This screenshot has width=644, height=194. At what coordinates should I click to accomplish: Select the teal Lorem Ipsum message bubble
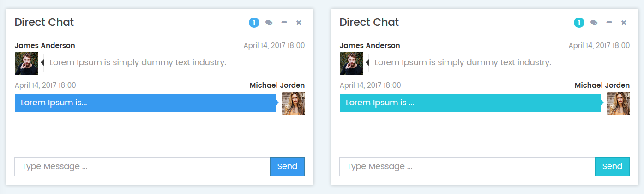tap(470, 103)
